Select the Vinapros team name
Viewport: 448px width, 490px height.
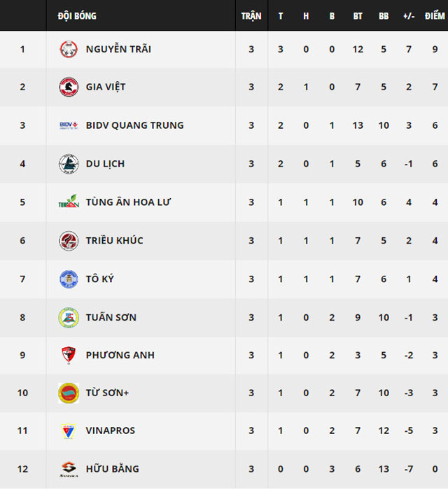(111, 430)
